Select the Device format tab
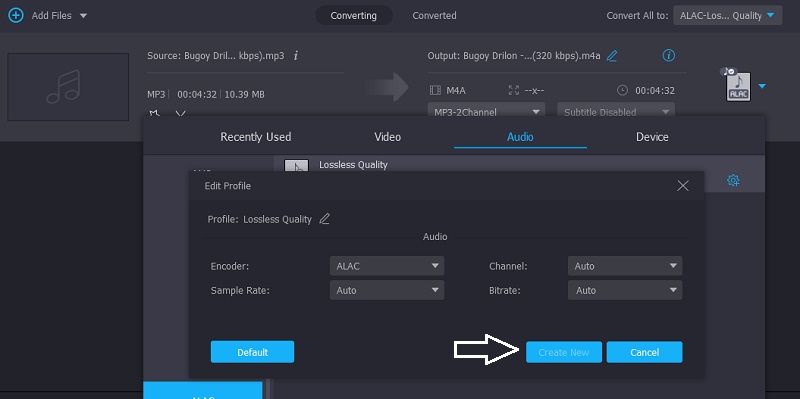The width and height of the screenshot is (800, 399). 652,137
